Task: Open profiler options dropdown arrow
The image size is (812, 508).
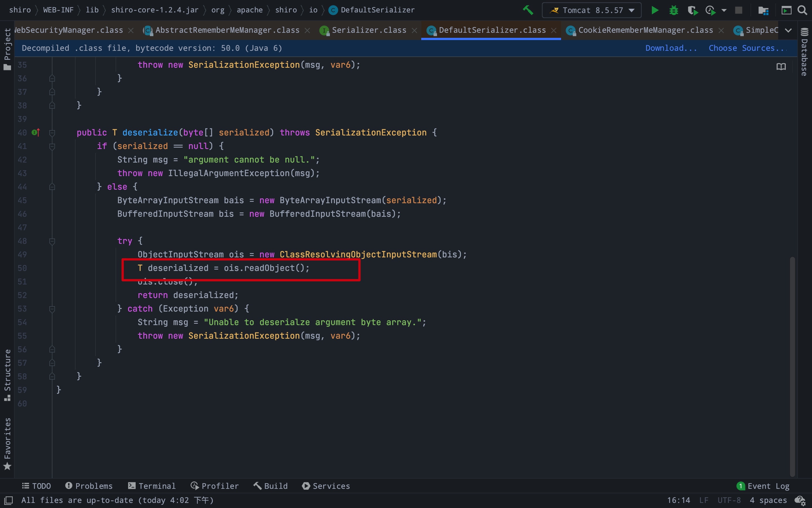Action: click(724, 10)
